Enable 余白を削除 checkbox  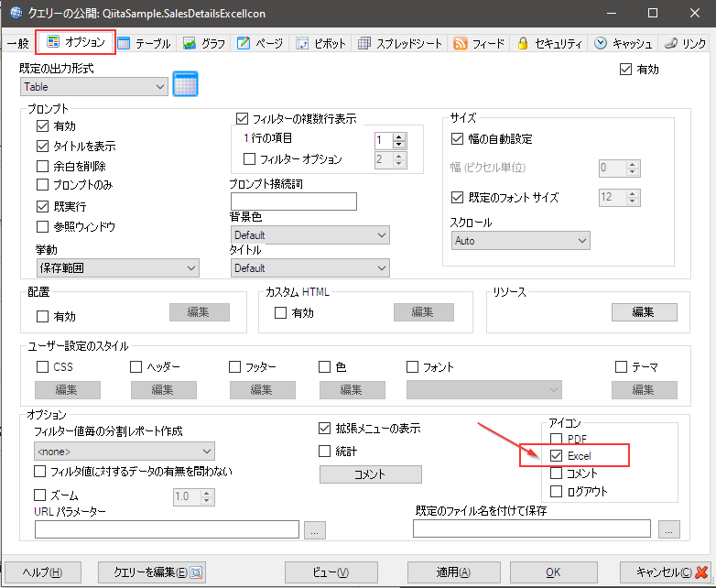42,166
